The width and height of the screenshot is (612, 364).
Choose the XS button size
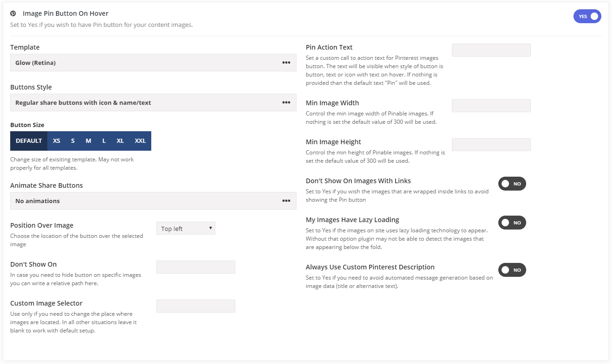[x=57, y=141]
